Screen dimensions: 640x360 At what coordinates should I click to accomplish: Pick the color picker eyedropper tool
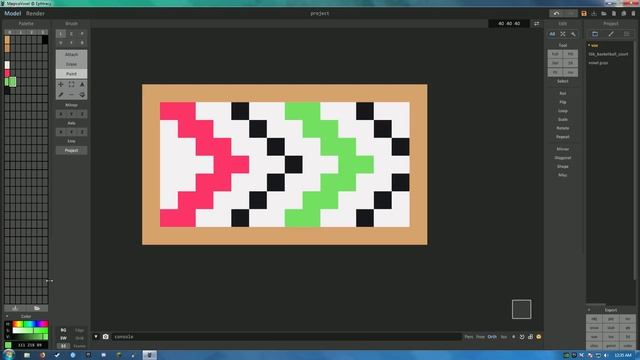click(x=61, y=95)
